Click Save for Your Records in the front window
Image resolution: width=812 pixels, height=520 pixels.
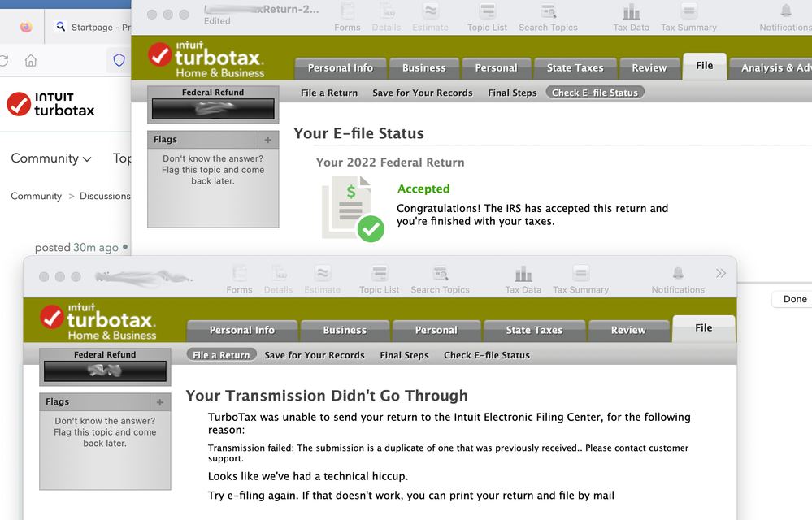click(315, 355)
